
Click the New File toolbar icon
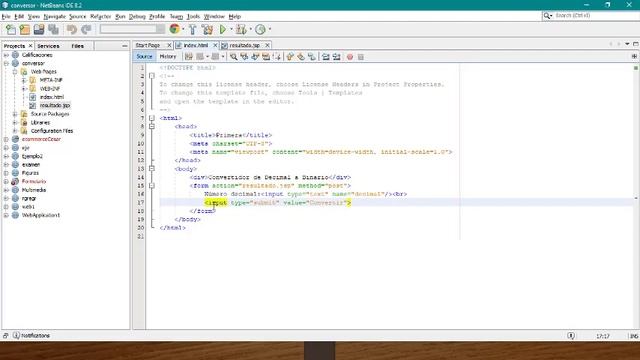click(x=11, y=29)
